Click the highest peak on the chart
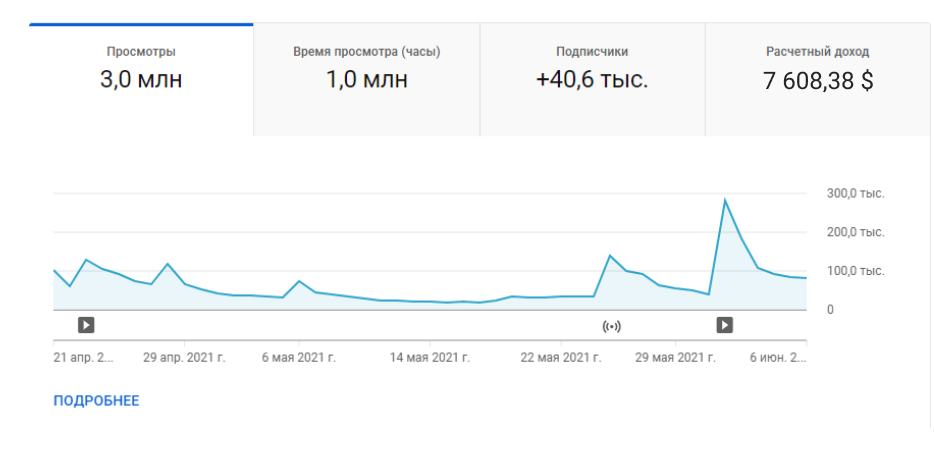This screenshot has width=934, height=454. click(x=724, y=200)
